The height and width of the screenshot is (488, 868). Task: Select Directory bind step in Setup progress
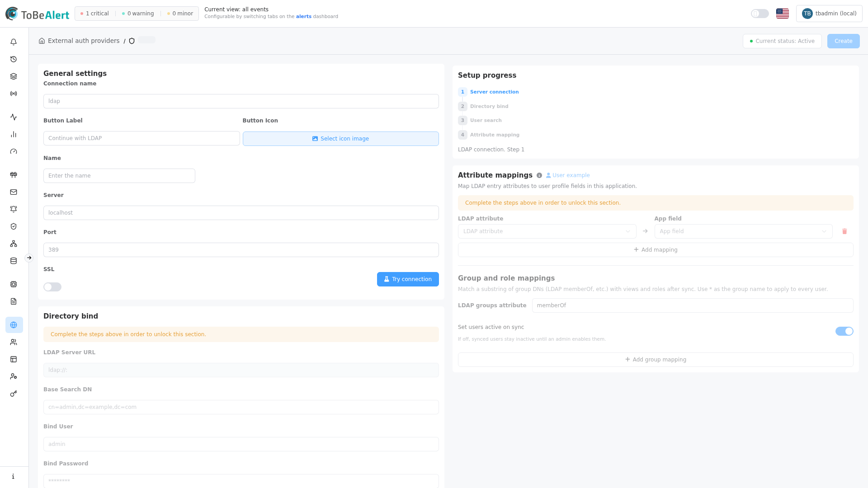483,107
